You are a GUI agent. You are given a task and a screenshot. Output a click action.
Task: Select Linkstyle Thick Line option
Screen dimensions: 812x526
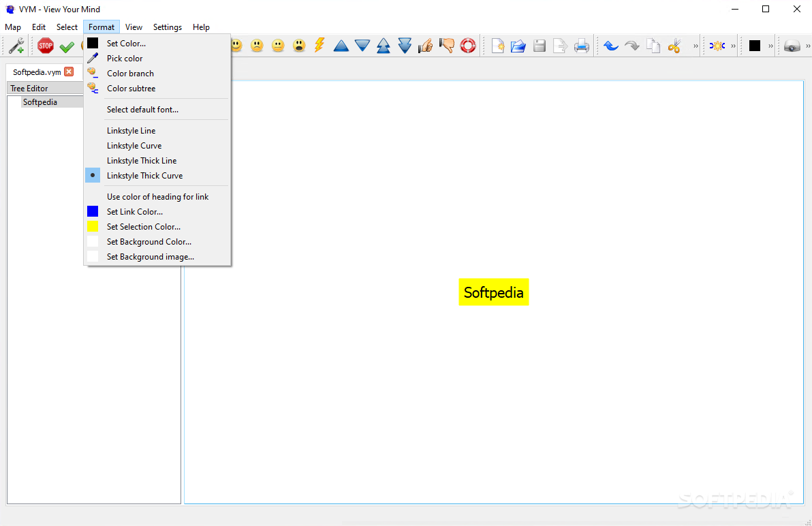(x=157, y=161)
